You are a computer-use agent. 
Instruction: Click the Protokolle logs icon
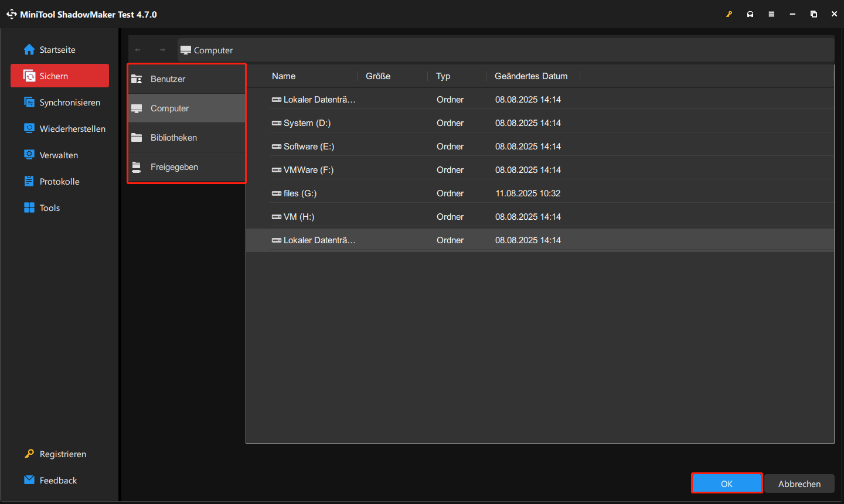[x=29, y=181]
